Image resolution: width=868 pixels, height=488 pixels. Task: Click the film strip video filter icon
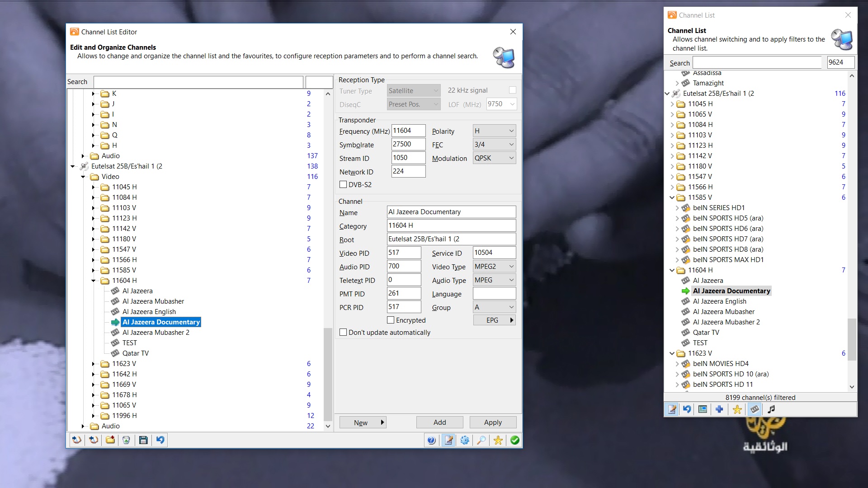(755, 409)
